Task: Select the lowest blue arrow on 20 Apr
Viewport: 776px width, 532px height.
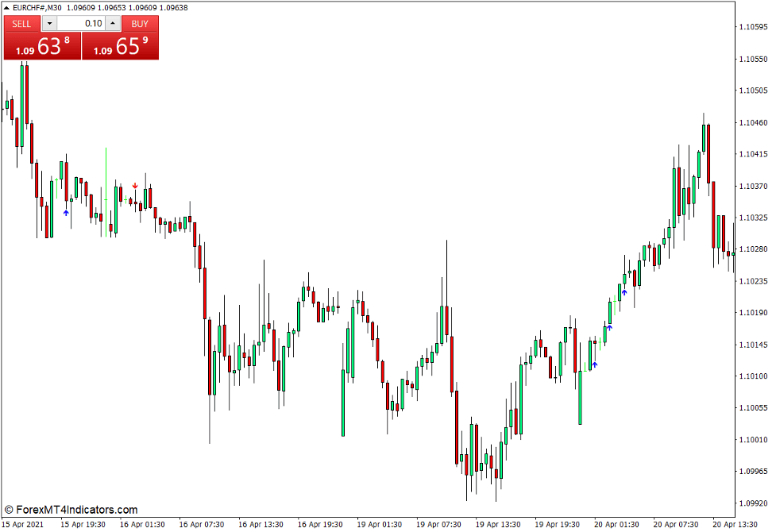Action: pyautogui.click(x=594, y=364)
